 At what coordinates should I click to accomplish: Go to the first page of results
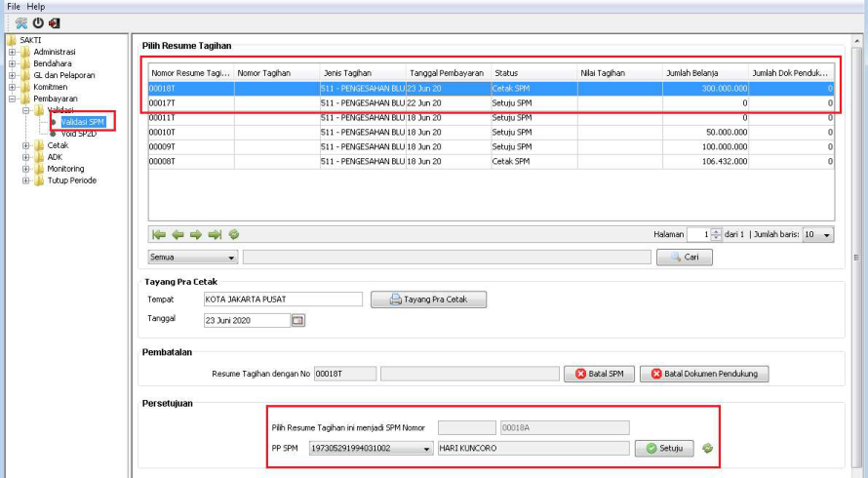(x=159, y=234)
